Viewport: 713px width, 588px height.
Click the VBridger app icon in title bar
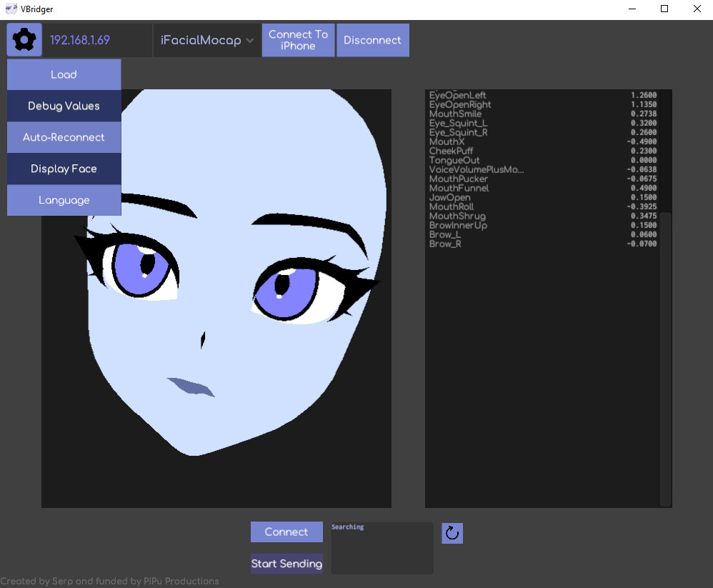pyautogui.click(x=11, y=9)
